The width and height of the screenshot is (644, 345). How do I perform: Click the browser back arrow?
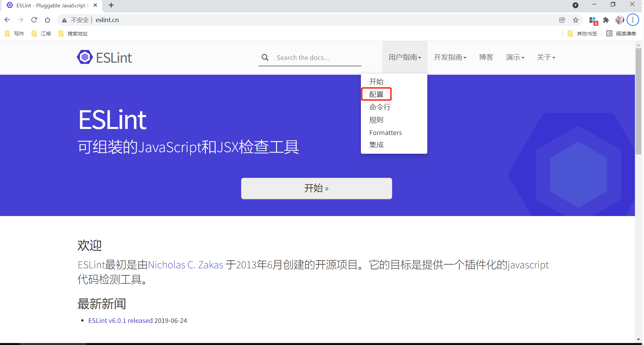[x=7, y=20]
